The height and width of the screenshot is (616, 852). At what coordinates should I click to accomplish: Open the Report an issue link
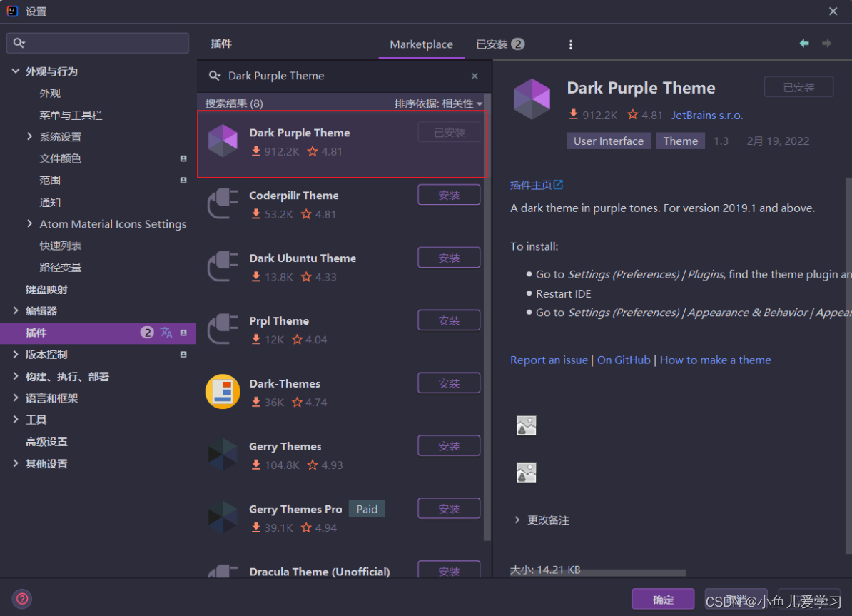pyautogui.click(x=549, y=360)
